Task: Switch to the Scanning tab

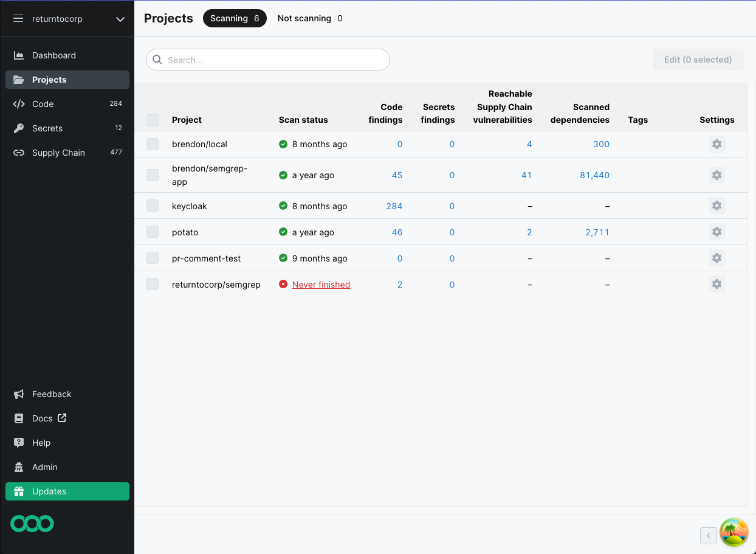Action: pos(235,18)
